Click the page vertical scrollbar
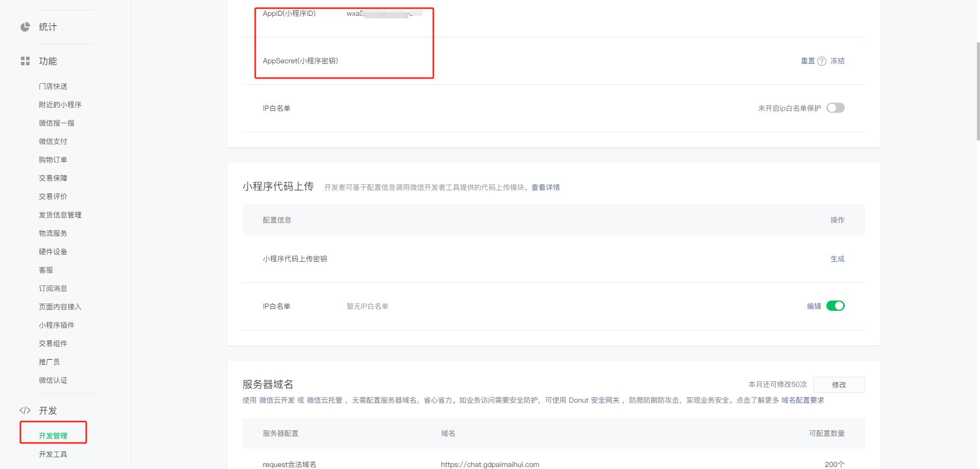Screen dimensions: 980x469 click(x=977, y=92)
